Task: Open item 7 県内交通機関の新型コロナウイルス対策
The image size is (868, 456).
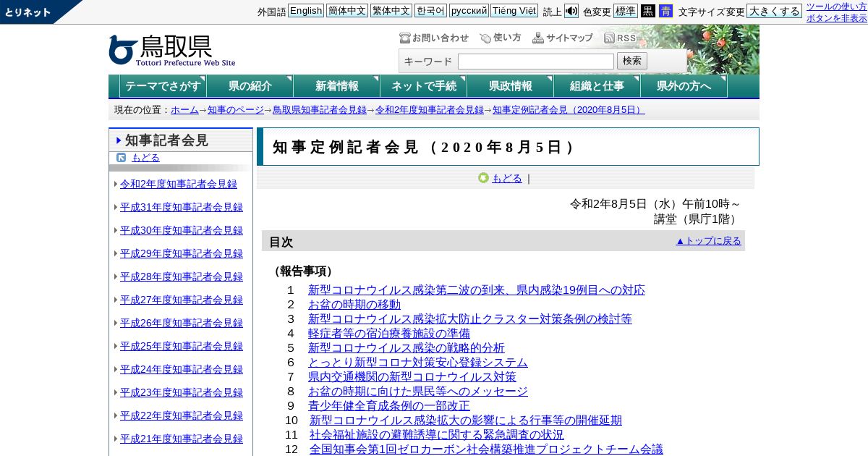Action: (412, 377)
